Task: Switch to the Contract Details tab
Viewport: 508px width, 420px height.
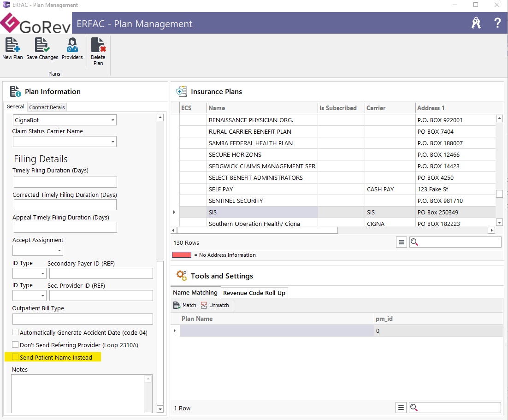Action: pyautogui.click(x=47, y=107)
